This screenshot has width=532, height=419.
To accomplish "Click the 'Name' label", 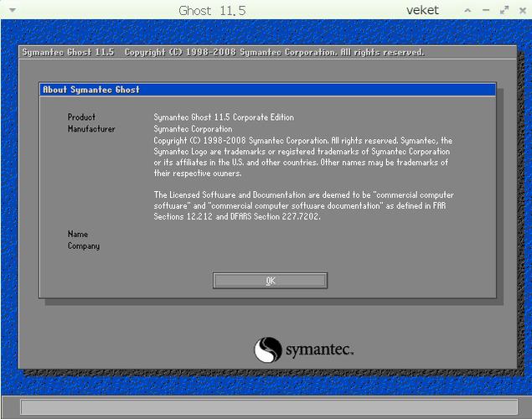I will pyautogui.click(x=78, y=234).
